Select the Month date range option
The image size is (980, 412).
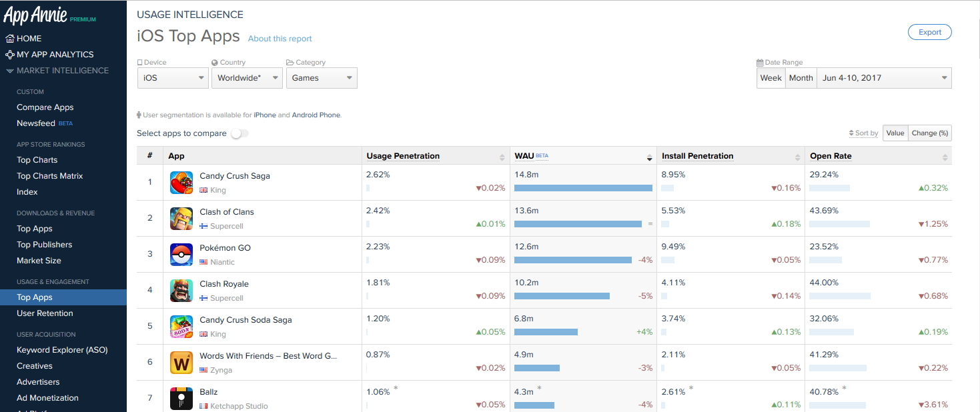[801, 78]
